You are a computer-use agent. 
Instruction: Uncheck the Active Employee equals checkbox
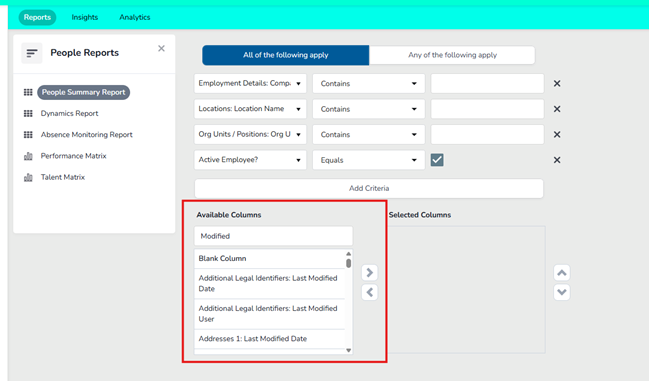(x=437, y=160)
